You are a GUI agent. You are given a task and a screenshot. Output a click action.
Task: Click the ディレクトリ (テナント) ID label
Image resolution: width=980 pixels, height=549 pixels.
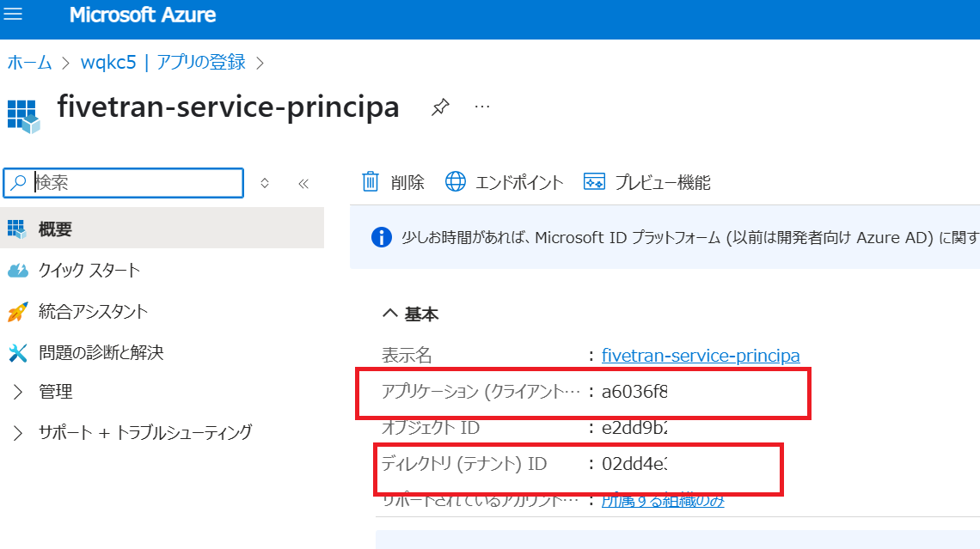463,464
